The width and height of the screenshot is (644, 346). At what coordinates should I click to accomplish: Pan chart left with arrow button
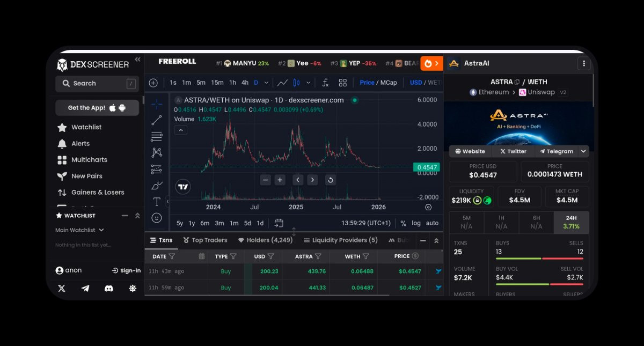click(298, 180)
